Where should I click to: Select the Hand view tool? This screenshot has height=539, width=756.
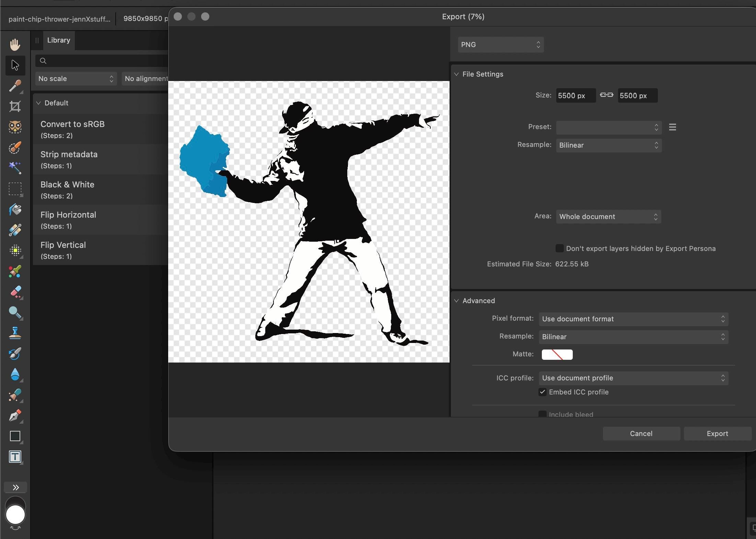[15, 45]
